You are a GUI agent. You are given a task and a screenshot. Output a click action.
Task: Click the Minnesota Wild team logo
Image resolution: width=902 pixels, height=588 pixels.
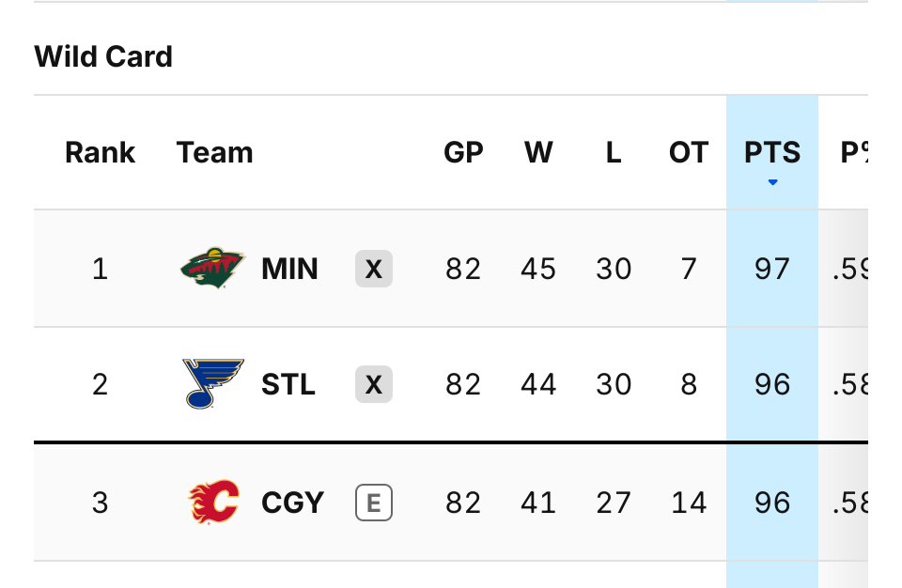point(213,268)
